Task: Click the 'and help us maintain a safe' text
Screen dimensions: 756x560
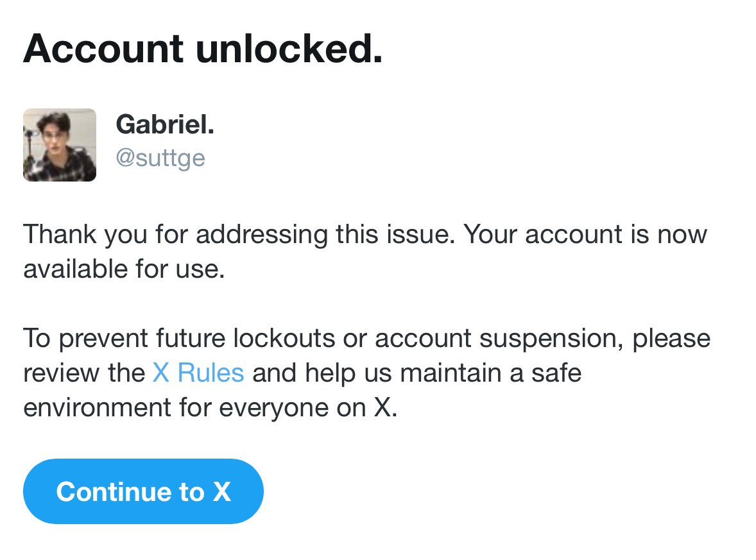Action: pyautogui.click(x=417, y=373)
